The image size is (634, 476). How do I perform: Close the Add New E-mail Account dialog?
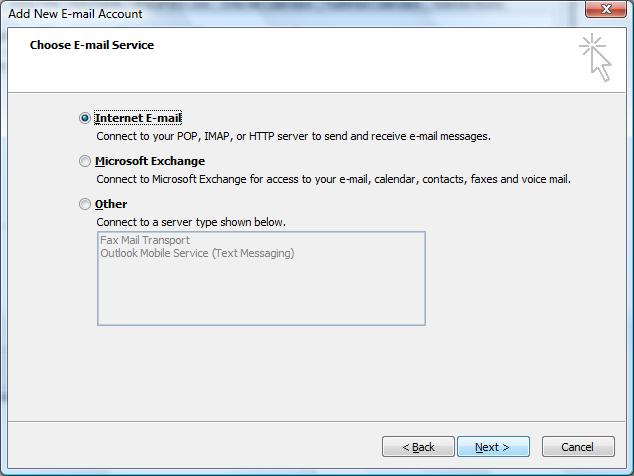click(607, 11)
